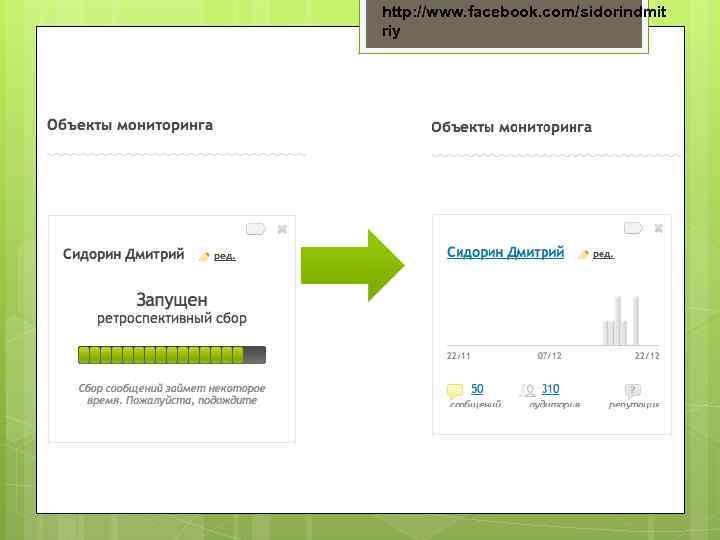
Task: Open the blue Сидорин Дмитрий link
Action: click(506, 252)
